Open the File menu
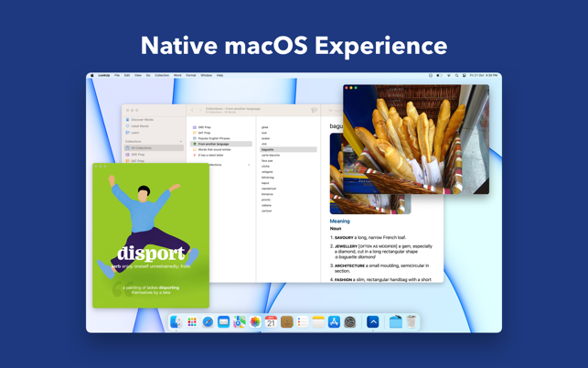Image resolution: width=588 pixels, height=368 pixels. click(x=117, y=75)
